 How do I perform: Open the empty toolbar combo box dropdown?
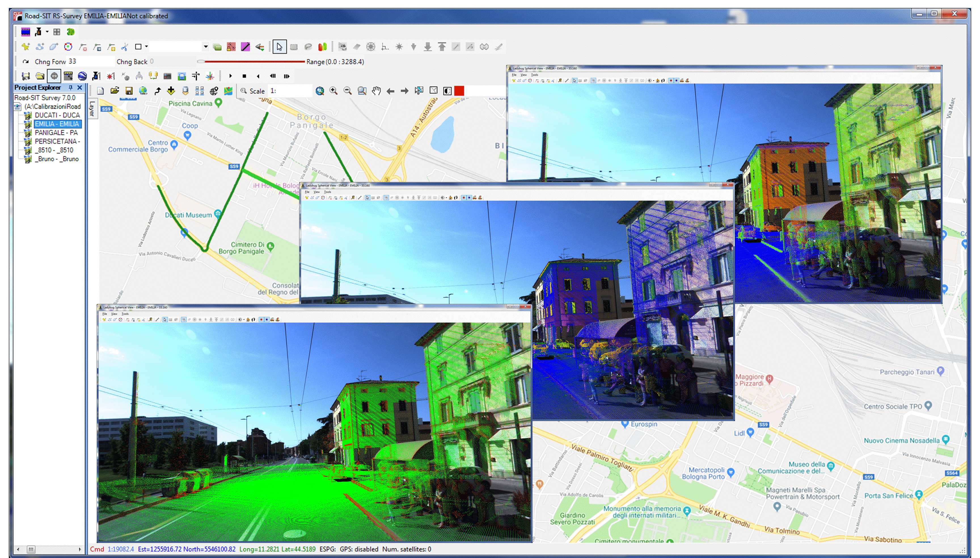(205, 47)
